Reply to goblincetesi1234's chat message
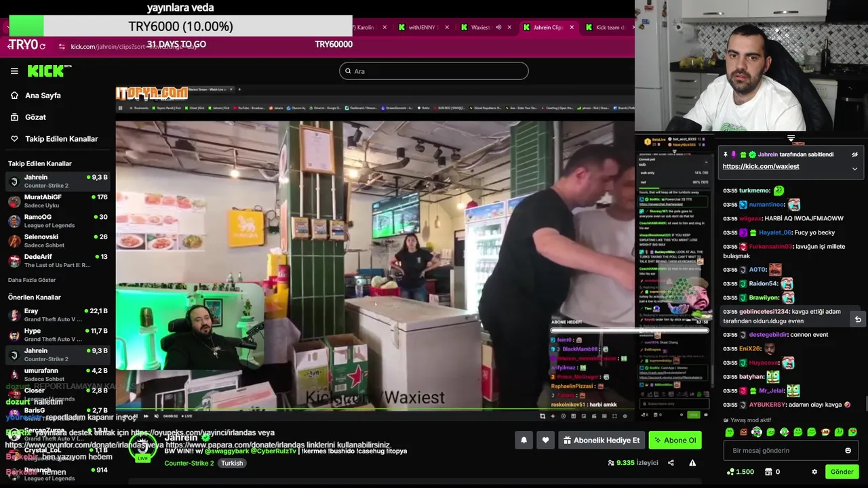Screen dimensions: 868x488 [x=857, y=319]
